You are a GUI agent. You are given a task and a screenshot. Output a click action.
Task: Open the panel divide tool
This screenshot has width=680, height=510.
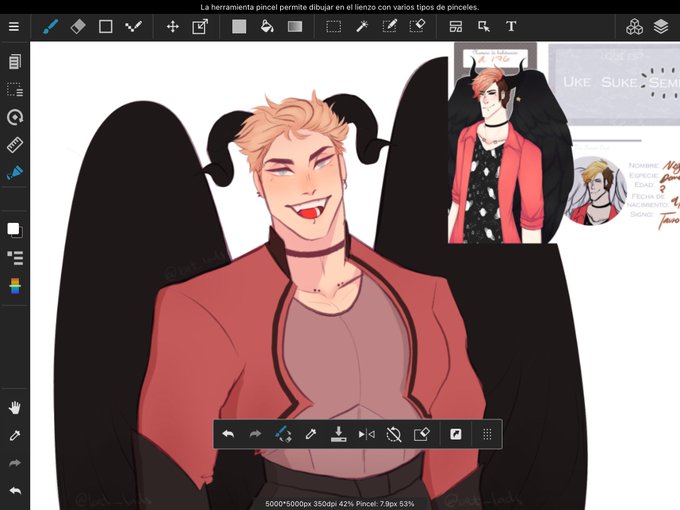[456, 26]
